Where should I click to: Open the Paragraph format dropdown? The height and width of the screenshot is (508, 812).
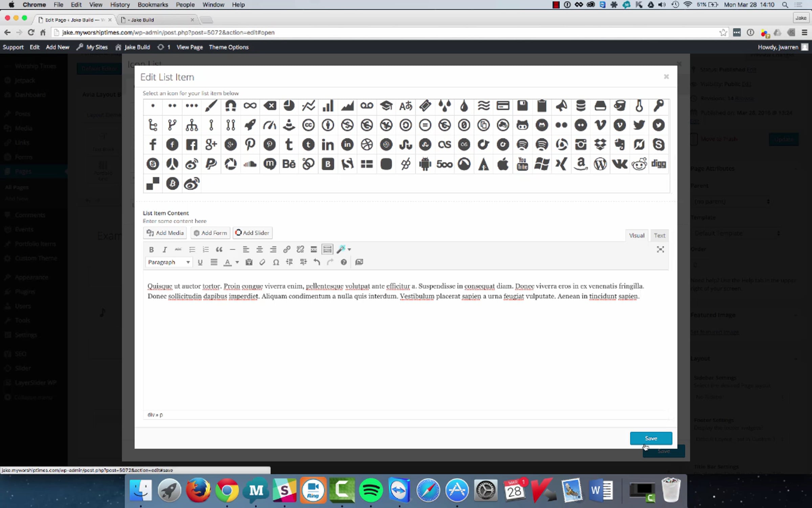(x=169, y=262)
